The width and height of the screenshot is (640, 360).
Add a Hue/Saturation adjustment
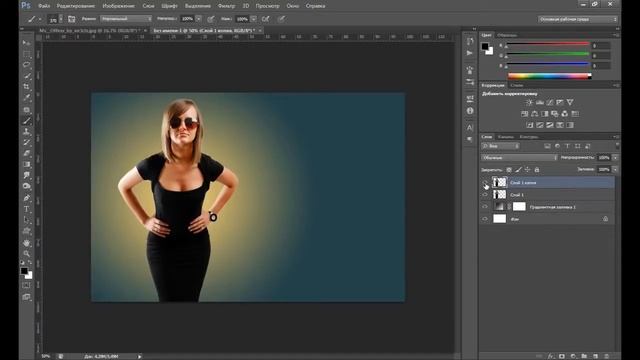pos(524,114)
